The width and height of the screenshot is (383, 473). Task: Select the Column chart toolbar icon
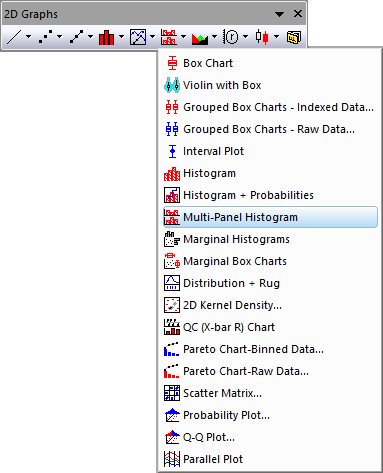[107, 37]
